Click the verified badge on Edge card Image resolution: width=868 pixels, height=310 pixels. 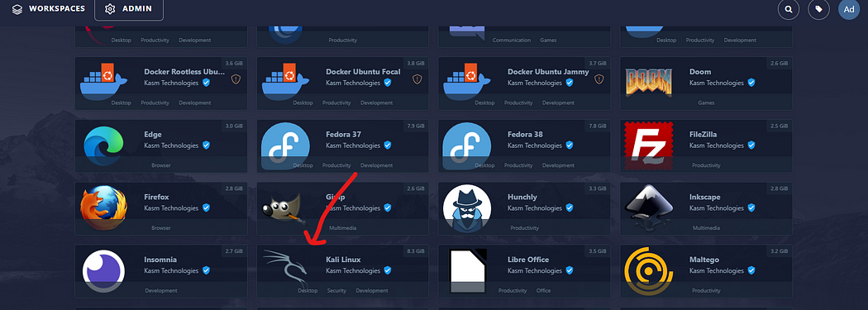pyautogui.click(x=206, y=145)
